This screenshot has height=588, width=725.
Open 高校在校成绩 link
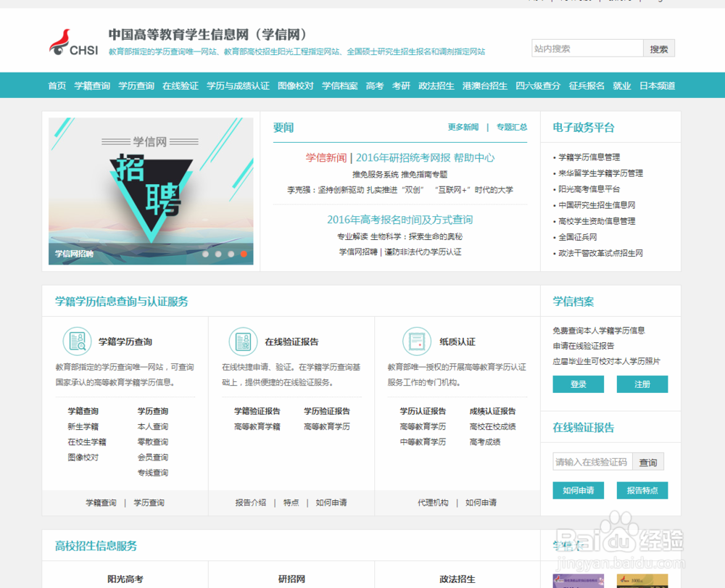(492, 426)
